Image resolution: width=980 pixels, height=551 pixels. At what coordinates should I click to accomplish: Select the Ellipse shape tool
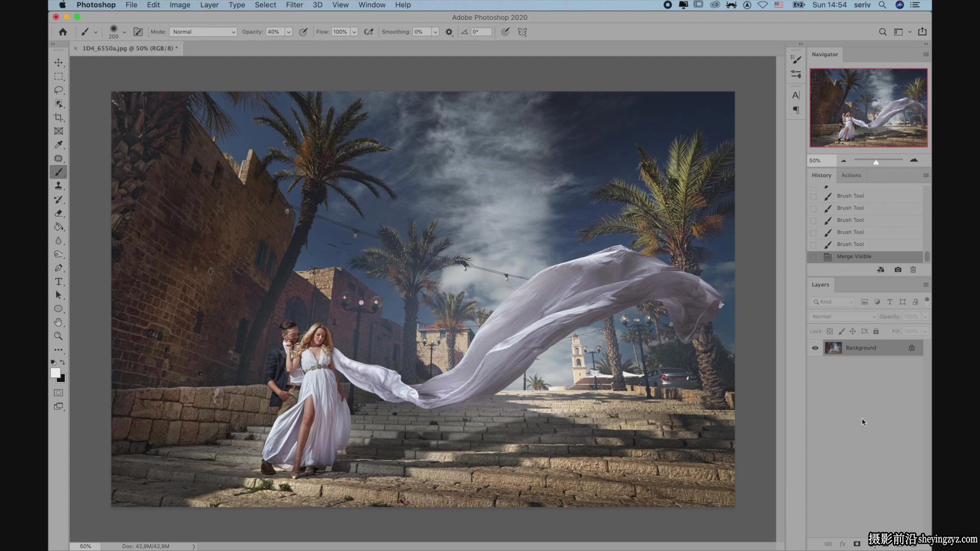coord(59,309)
